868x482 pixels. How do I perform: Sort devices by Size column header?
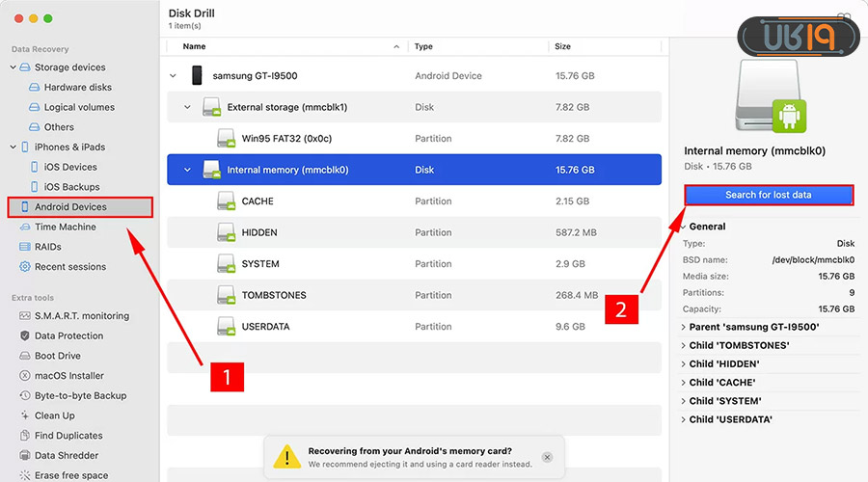pyautogui.click(x=563, y=46)
